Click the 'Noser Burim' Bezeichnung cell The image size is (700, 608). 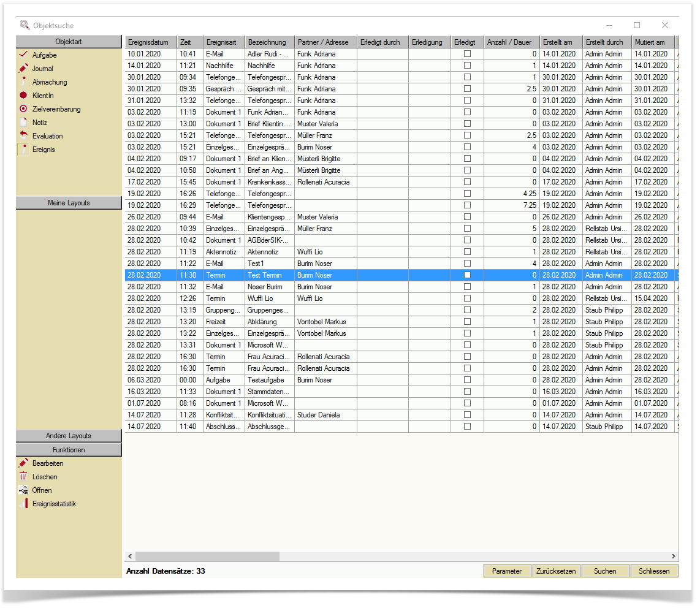click(270, 287)
